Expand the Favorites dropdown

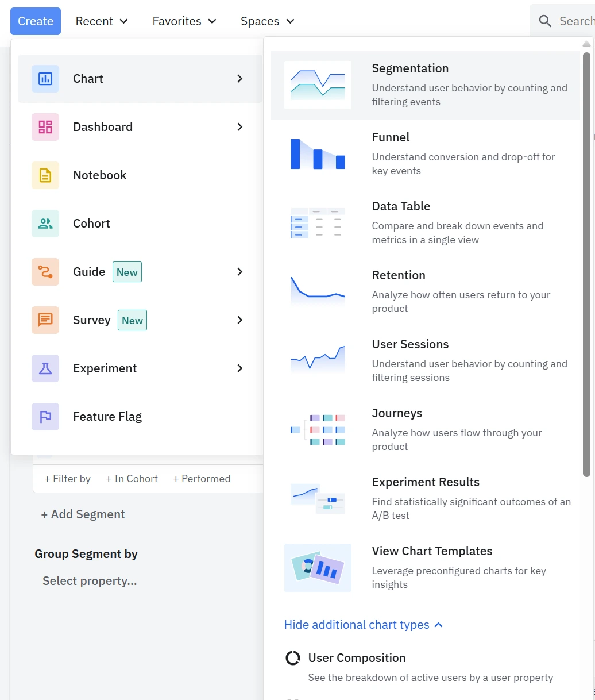point(184,21)
